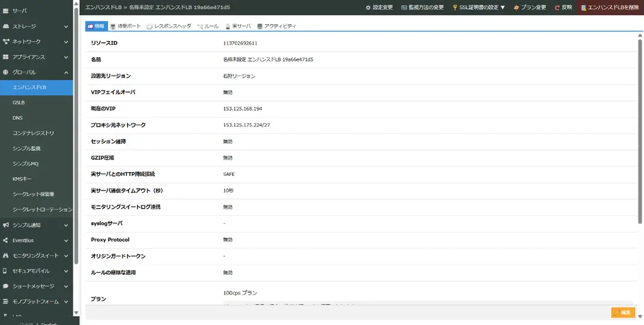The height and width of the screenshot is (325, 644).
Task: Click the モニタリングスイート binoculars icon
Action: (6, 256)
